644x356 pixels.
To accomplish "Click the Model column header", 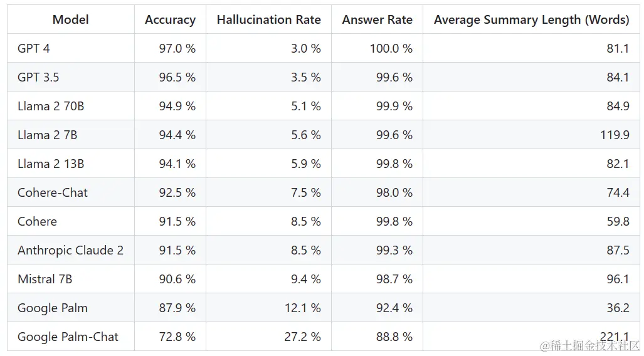I will pyautogui.click(x=71, y=19).
